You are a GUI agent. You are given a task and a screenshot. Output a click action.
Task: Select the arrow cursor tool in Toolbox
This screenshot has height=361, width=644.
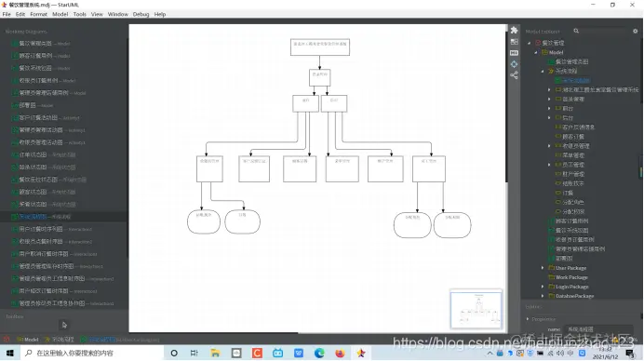click(x=64, y=325)
